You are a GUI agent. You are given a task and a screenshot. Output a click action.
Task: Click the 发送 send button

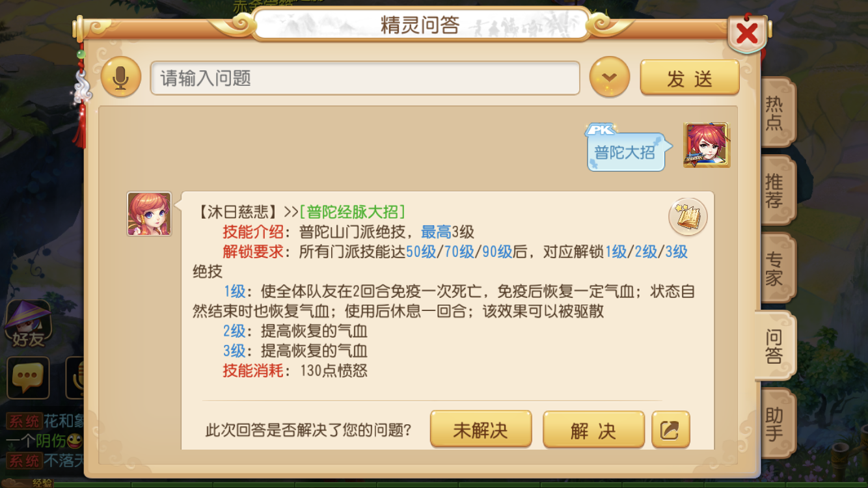pyautogui.click(x=690, y=78)
